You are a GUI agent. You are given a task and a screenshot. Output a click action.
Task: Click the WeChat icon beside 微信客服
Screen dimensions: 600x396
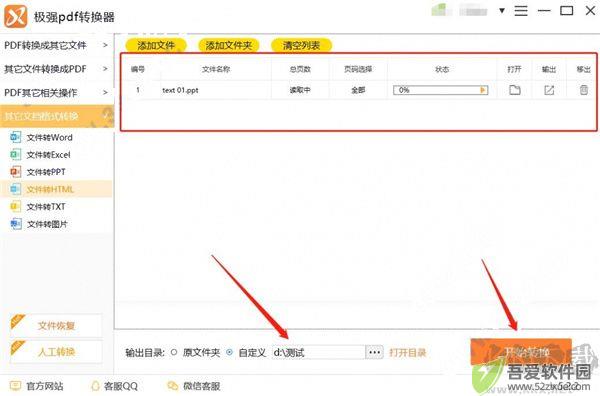click(x=173, y=386)
